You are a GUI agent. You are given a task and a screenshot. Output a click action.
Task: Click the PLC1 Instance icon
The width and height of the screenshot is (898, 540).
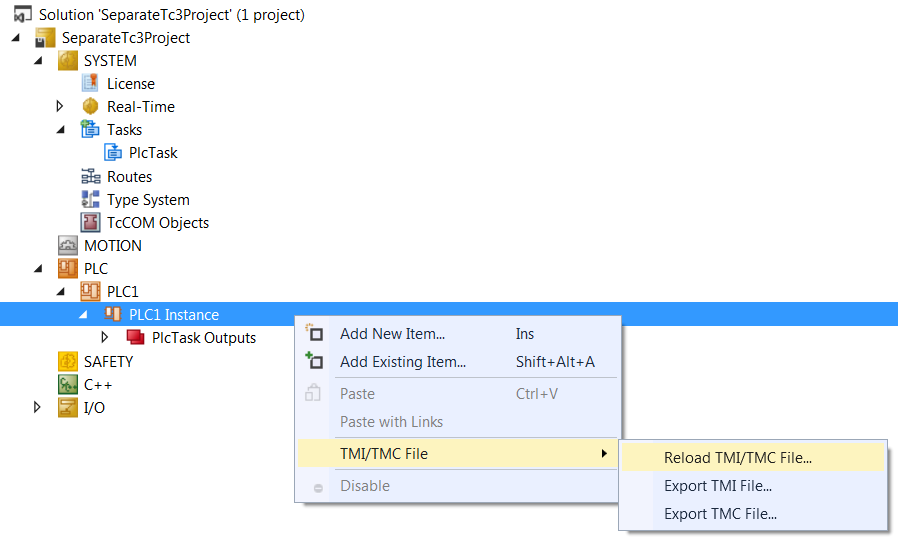point(113,314)
